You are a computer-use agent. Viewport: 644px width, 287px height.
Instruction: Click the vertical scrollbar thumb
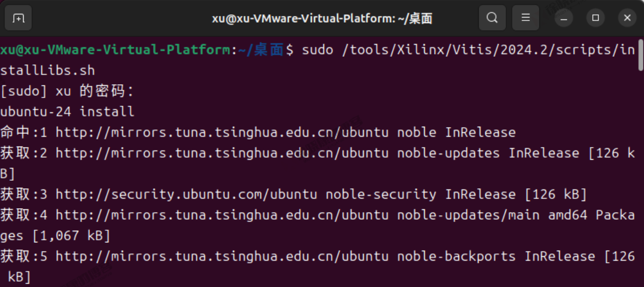640,55
